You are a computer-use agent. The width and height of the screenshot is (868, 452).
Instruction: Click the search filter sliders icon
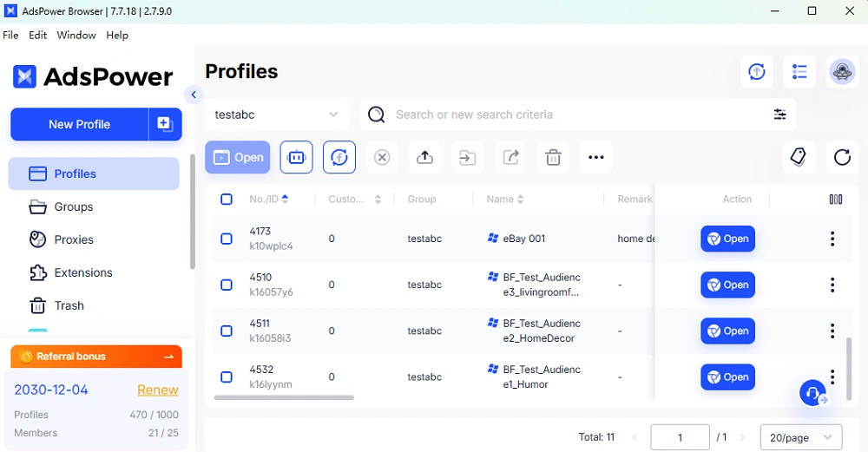[779, 115]
